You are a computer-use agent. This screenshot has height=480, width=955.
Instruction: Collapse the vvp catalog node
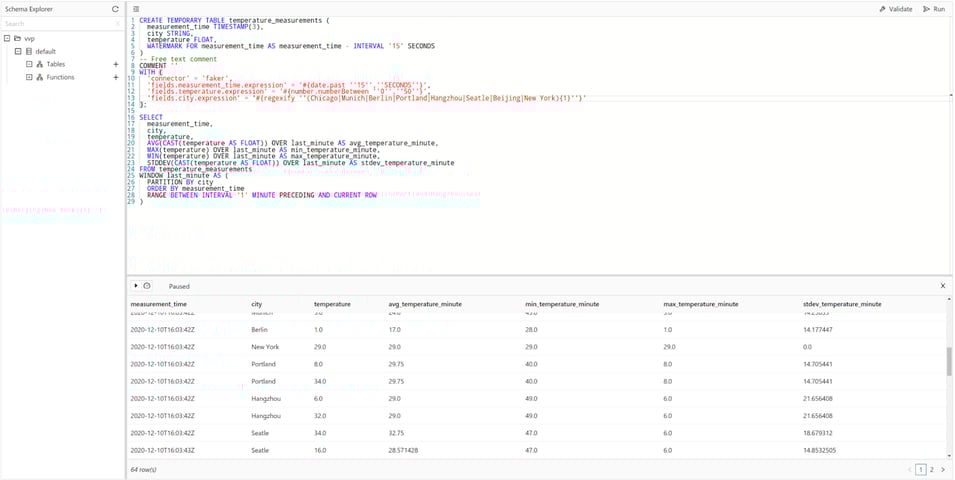7,38
